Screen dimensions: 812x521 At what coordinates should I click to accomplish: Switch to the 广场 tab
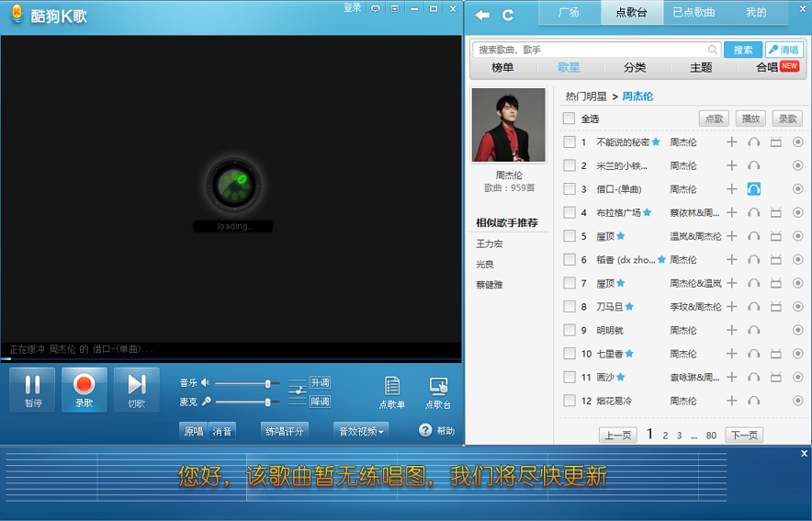pos(570,13)
